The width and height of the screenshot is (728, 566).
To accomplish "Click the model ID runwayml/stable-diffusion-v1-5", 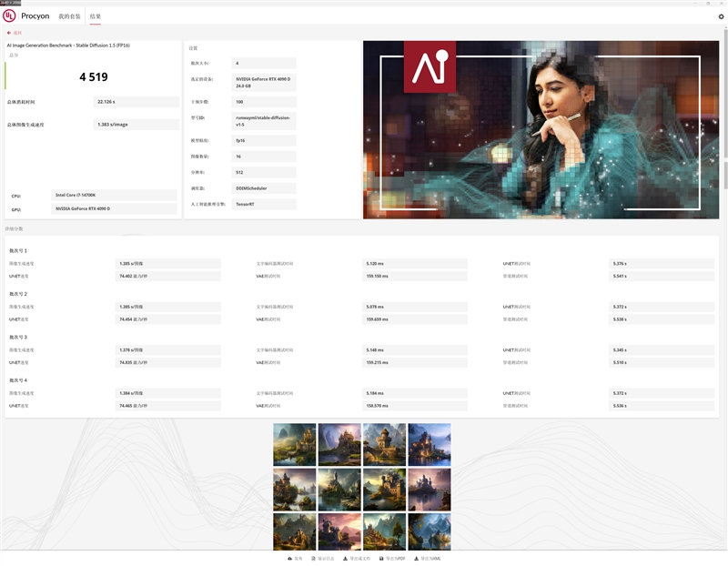I will click(264, 121).
